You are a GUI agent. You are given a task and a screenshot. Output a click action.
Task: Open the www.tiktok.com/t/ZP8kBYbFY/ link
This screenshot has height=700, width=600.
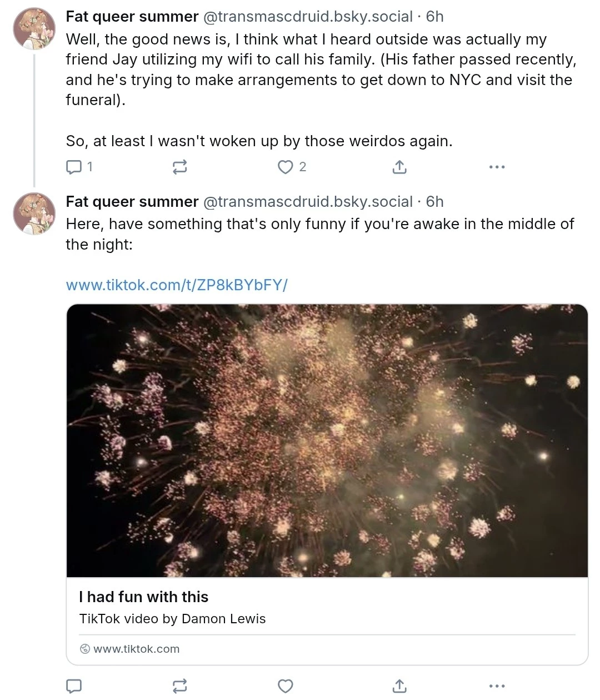click(177, 285)
